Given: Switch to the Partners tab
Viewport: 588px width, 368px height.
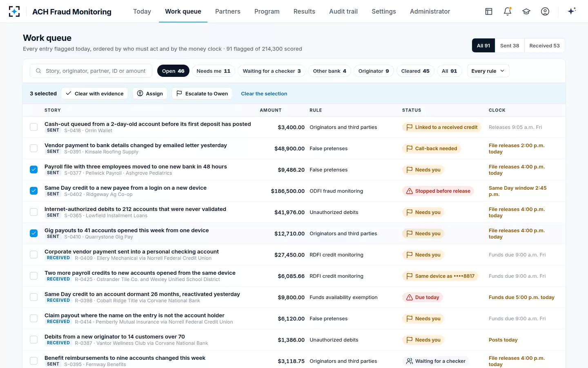Looking at the screenshot, I should [x=228, y=11].
